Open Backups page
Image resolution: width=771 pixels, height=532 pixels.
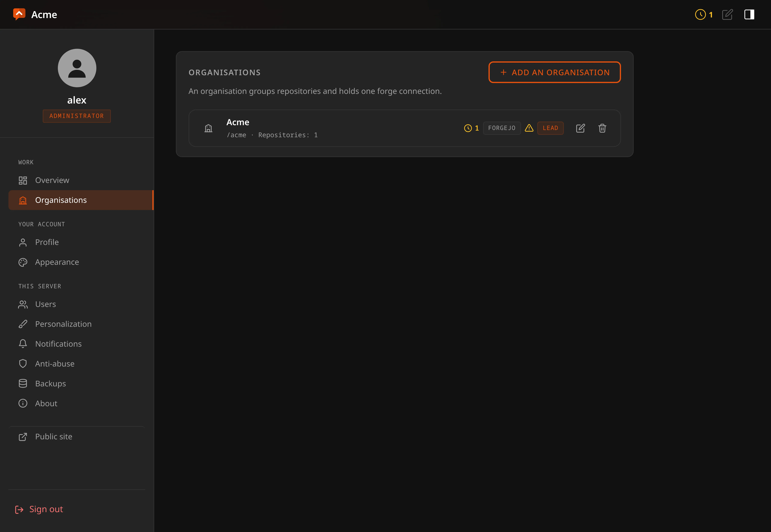pos(81,384)
